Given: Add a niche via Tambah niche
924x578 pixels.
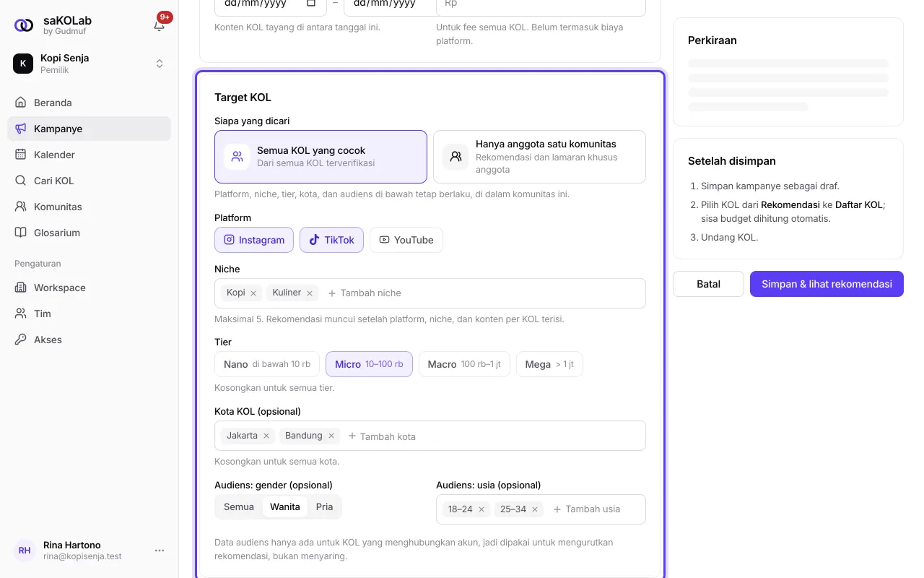Looking at the screenshot, I should (365, 293).
